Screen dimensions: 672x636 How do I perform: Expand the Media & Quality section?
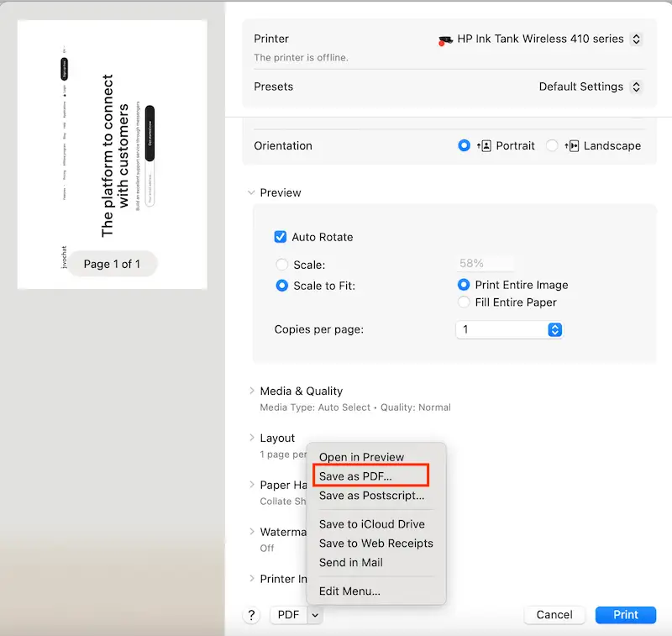tap(251, 391)
